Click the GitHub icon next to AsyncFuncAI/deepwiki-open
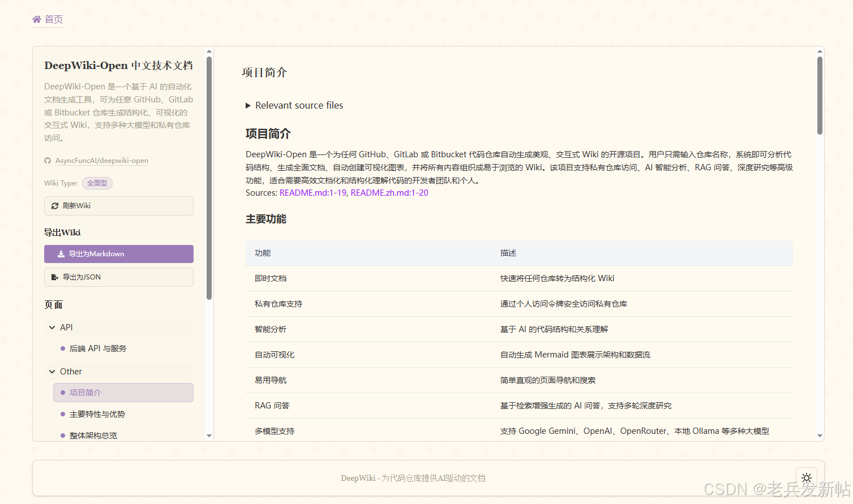This screenshot has height=504, width=853. tap(48, 161)
